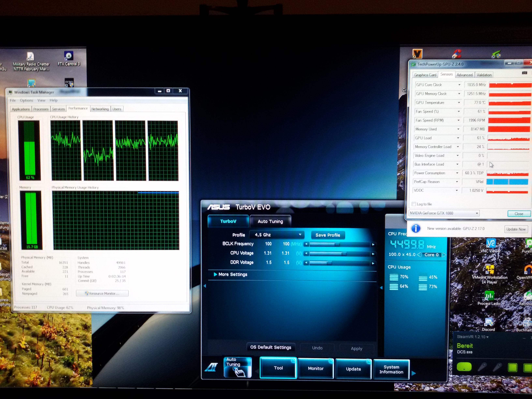Image resolution: width=532 pixels, height=399 pixels.
Task: Open System Information button in AI Suite
Action: click(391, 369)
